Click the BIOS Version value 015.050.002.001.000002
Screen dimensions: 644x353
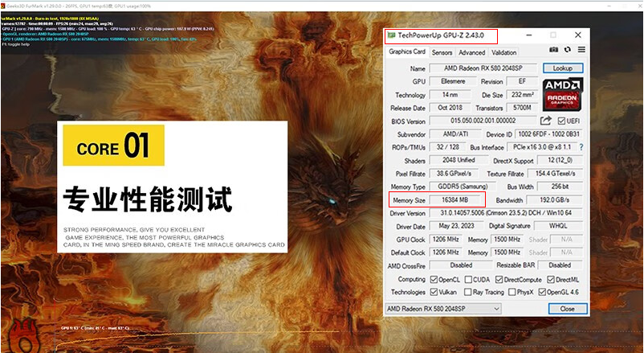pyautogui.click(x=483, y=121)
